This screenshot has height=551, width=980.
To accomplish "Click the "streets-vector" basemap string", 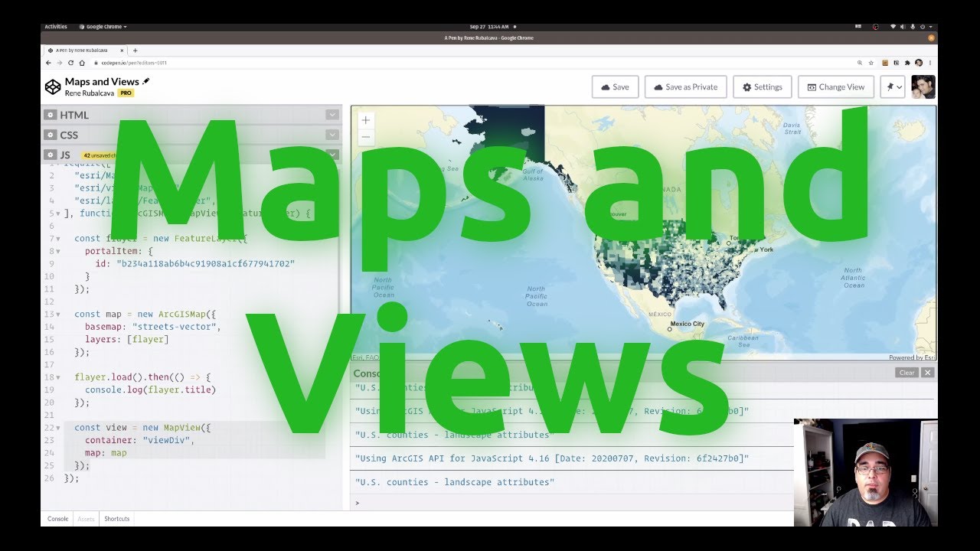I will (175, 327).
